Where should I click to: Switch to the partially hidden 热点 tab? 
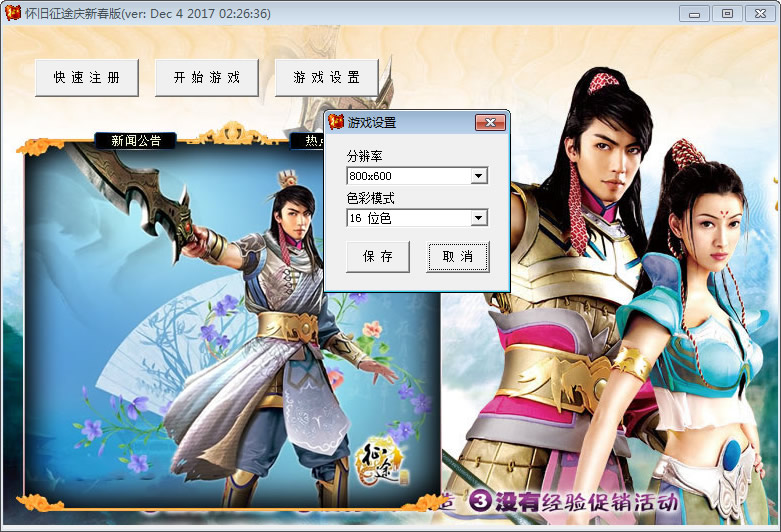pyautogui.click(x=307, y=140)
